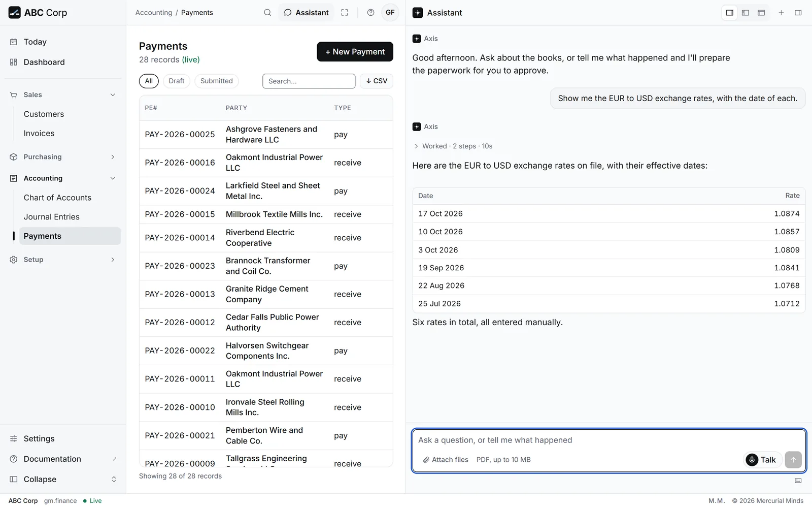Screen dimensions: 812x508
Task: Go to Chart of Accounts
Action: point(58,198)
